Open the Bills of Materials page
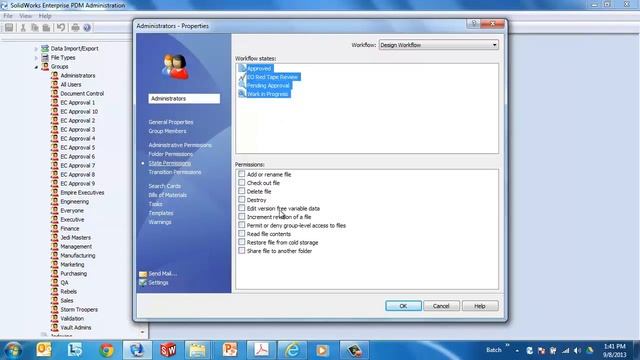This screenshot has height=360, width=640. 168,195
